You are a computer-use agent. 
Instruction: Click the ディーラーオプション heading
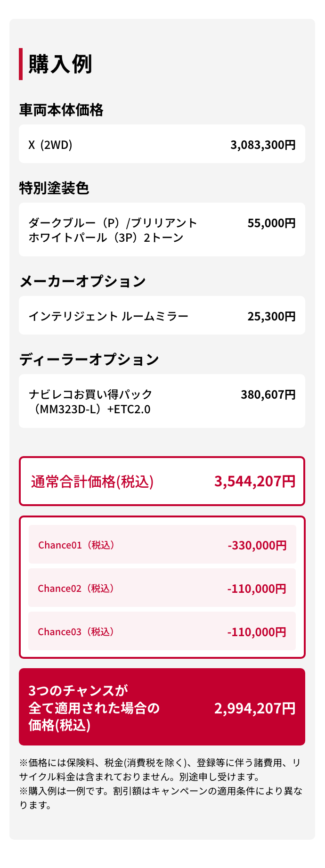pos(89,360)
